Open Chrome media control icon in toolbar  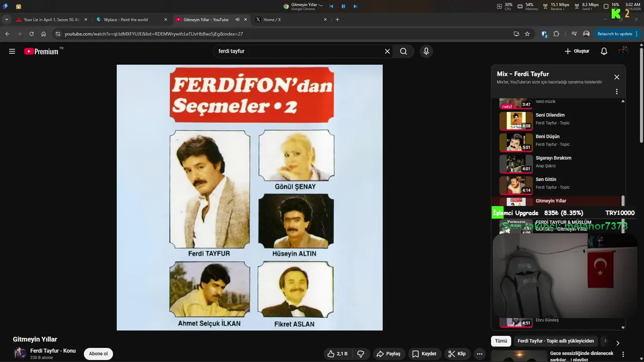coord(574,34)
